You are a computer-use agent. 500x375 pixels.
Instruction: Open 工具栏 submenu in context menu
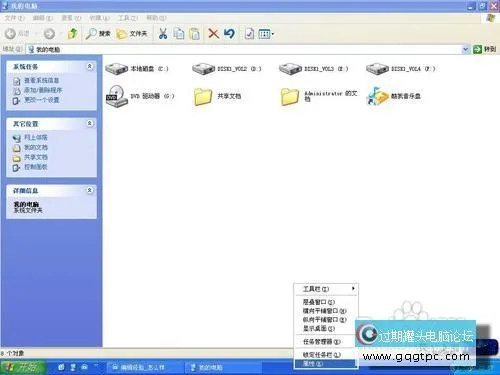point(326,289)
